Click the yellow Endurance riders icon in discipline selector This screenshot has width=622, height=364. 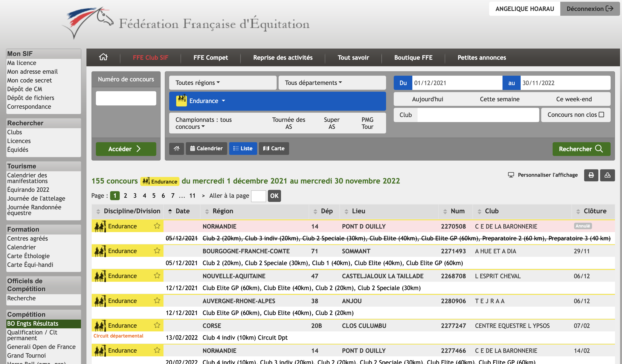[181, 100]
